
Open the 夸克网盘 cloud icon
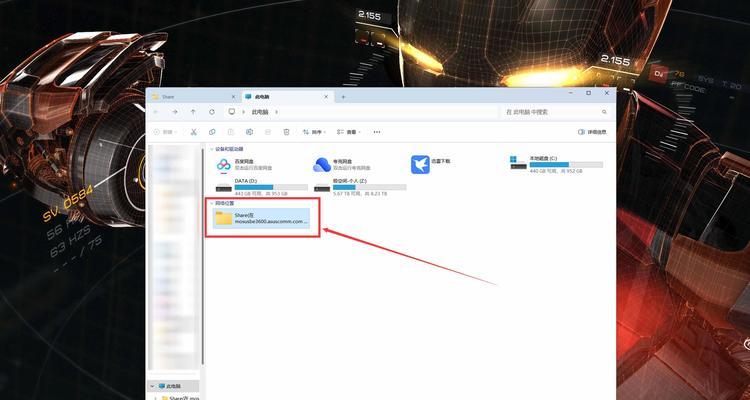(x=321, y=165)
